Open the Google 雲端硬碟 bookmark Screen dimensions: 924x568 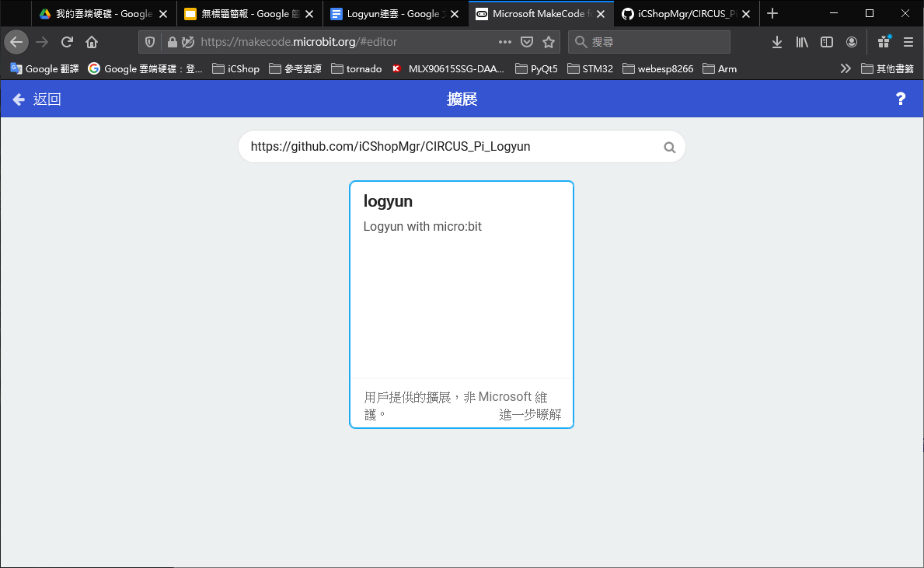click(145, 69)
